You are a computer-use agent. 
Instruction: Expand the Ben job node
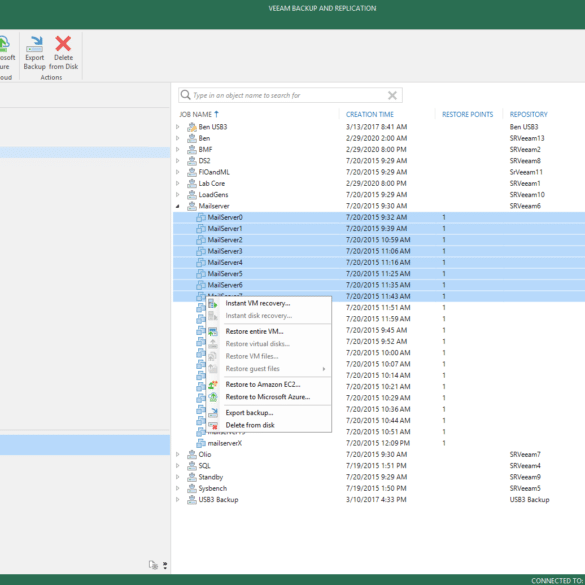point(178,138)
